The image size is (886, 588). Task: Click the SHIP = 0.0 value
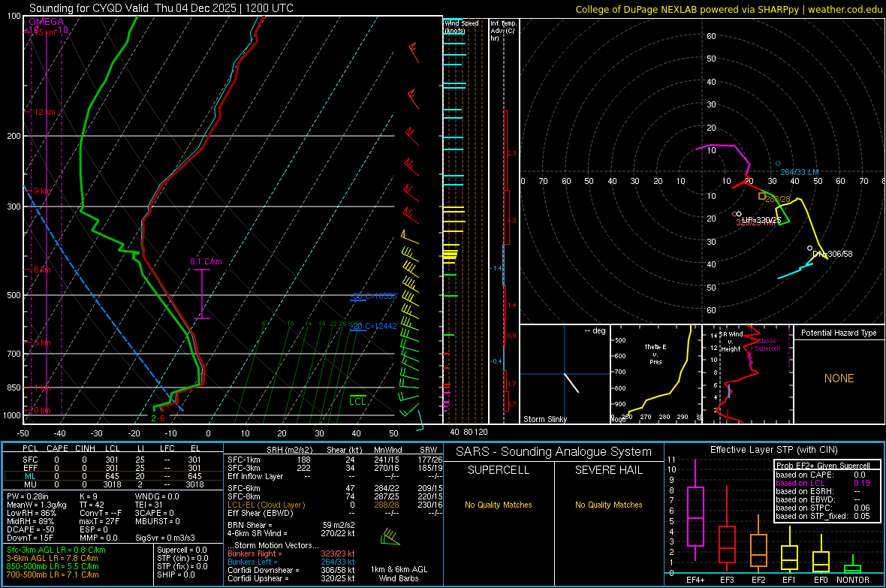coord(176,574)
